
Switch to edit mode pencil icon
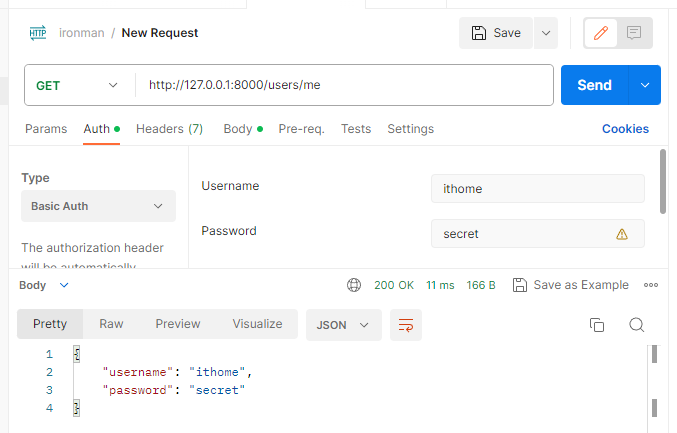point(601,33)
